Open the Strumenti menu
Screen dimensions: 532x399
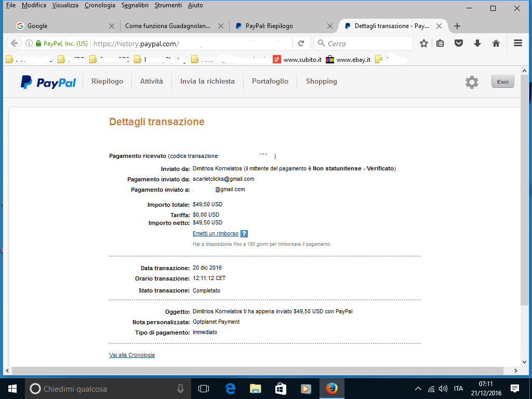pos(168,5)
